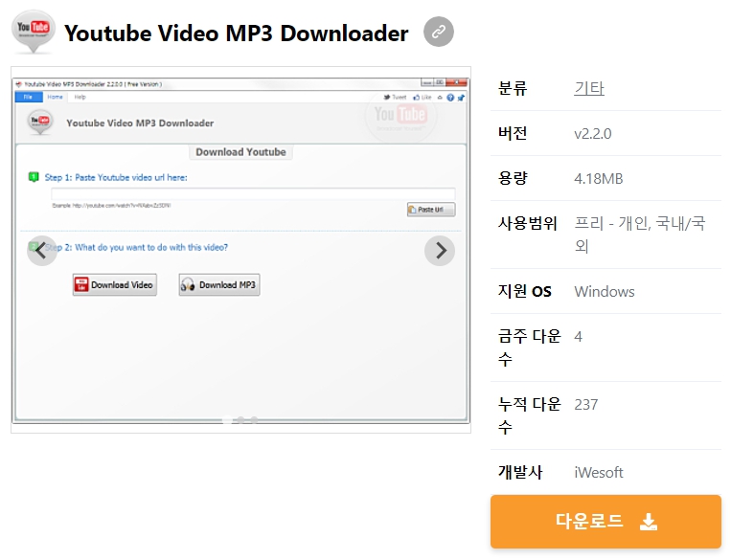Click the file size 4.18MB text
Image resolution: width=731 pixels, height=560 pixels.
click(598, 178)
